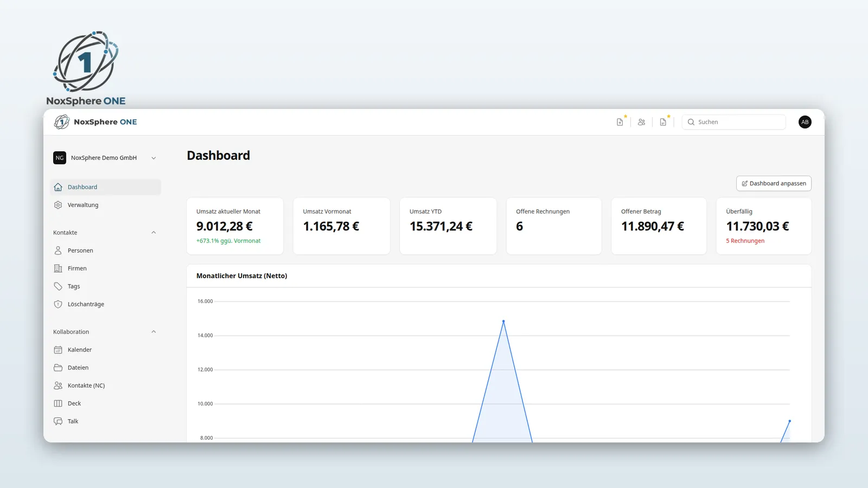
Task: Click the Verwaltung gear icon
Action: tap(58, 205)
